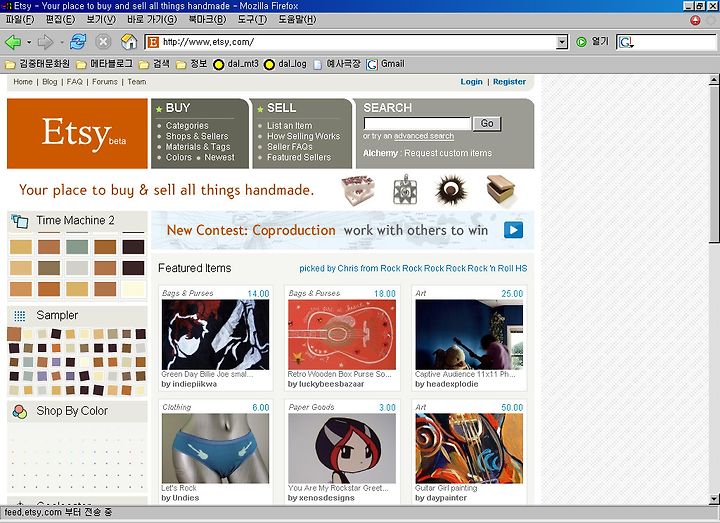Click seller name by indiepiikwa
720x523 pixels.
189,384
